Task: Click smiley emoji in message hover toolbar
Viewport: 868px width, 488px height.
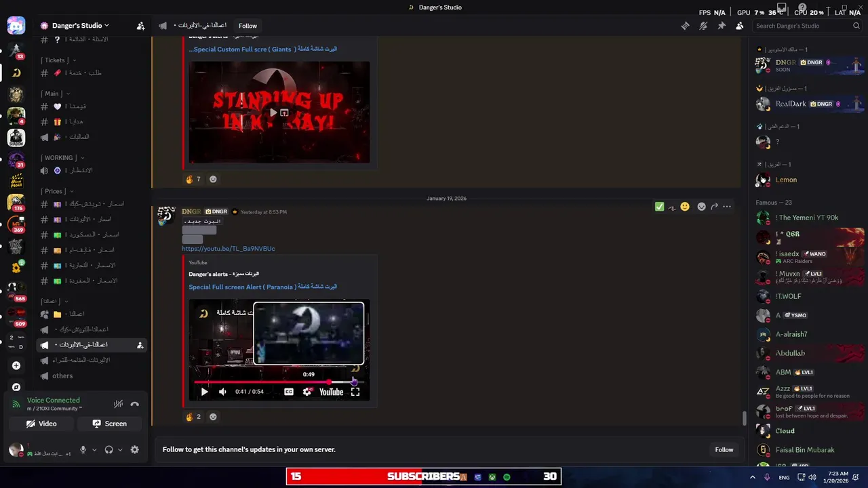Action: point(685,207)
